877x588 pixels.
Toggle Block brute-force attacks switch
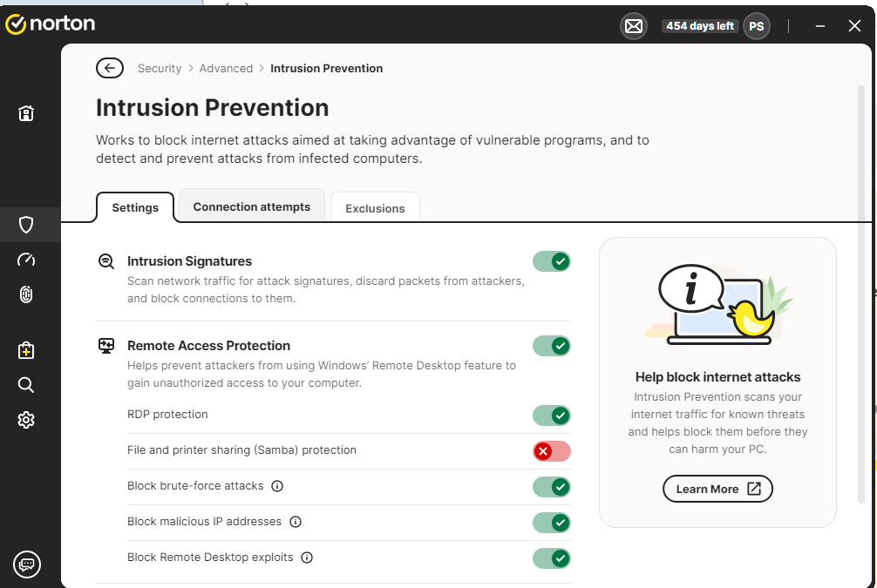pos(552,487)
